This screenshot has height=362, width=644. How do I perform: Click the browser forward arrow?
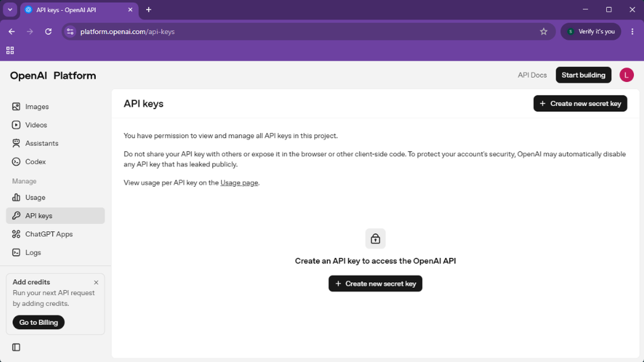(x=30, y=31)
